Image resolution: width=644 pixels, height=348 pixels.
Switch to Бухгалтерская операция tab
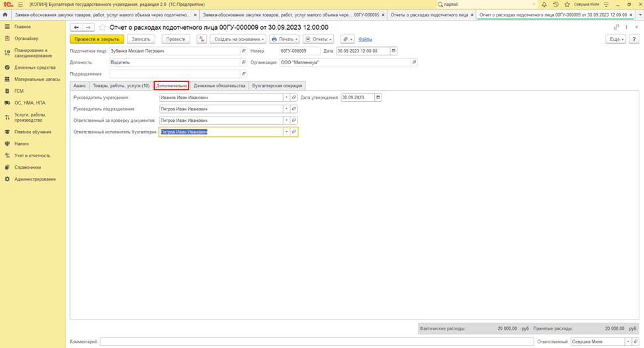(x=277, y=86)
